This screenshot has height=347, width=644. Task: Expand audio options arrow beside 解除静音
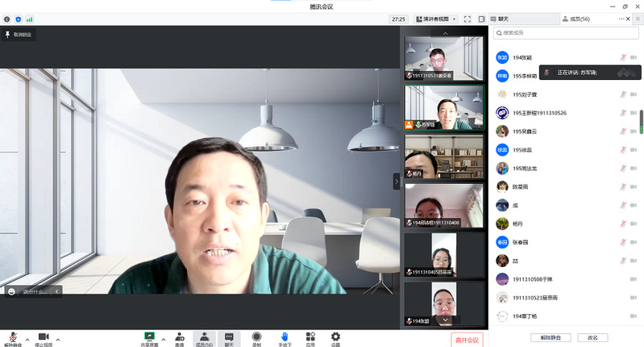pos(27,339)
